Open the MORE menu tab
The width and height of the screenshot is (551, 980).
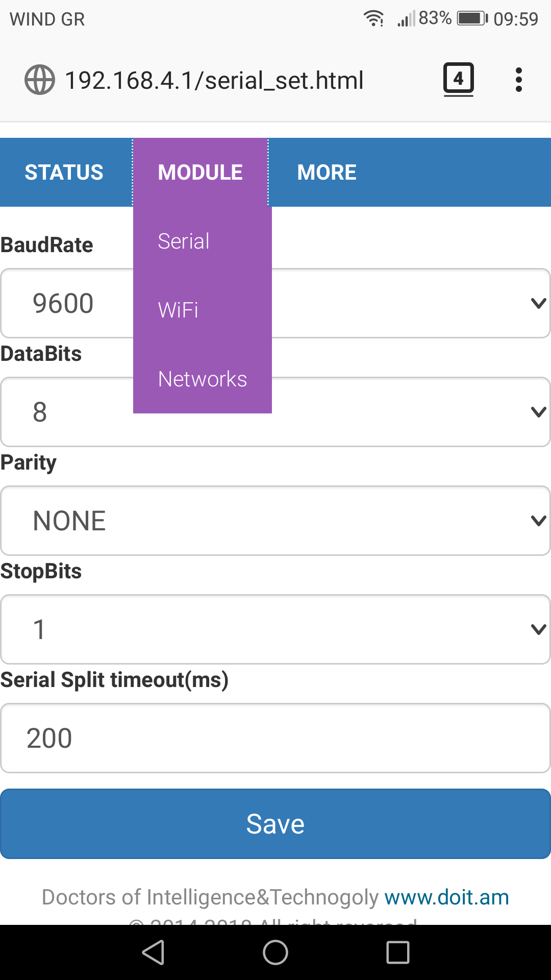point(327,173)
